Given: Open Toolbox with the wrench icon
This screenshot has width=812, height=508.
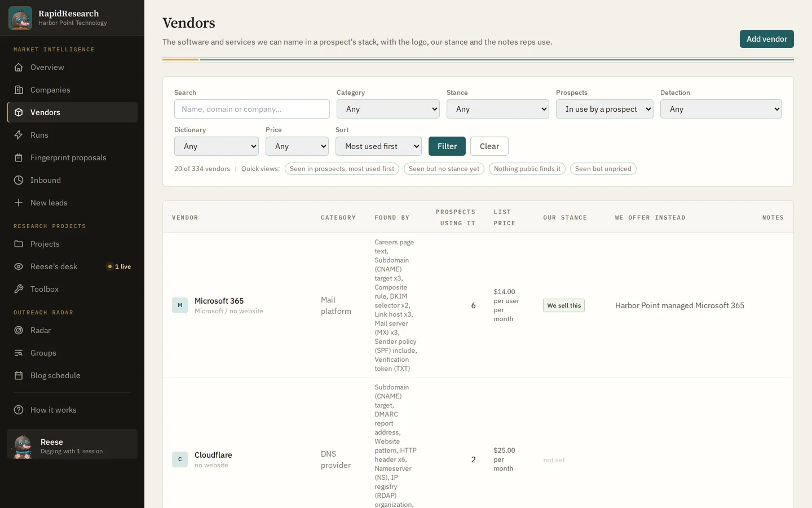Looking at the screenshot, I should (19, 289).
